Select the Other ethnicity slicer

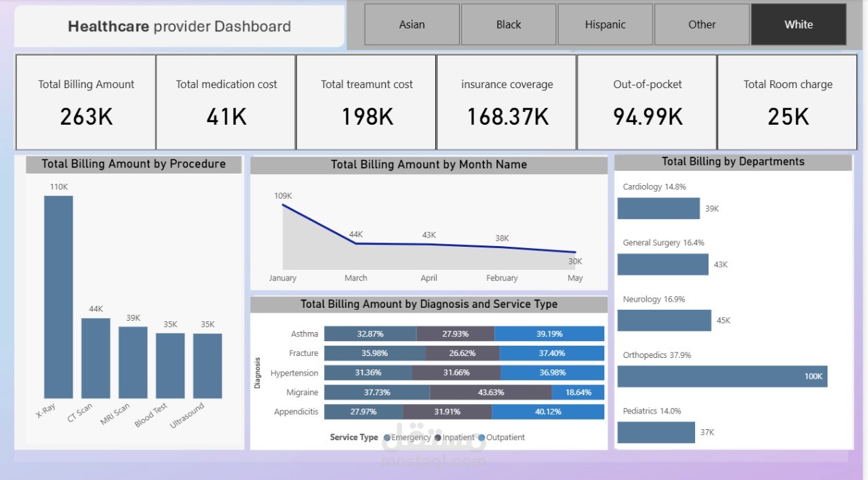tap(701, 24)
